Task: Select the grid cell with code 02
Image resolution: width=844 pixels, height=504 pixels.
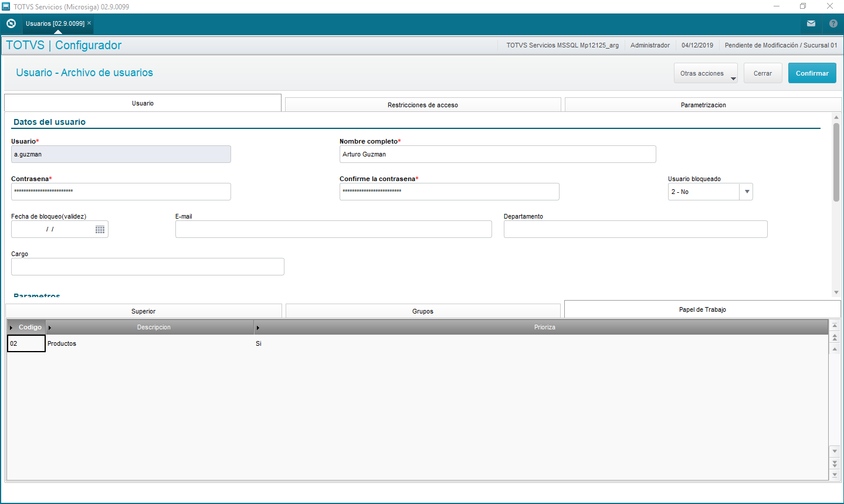Action: click(x=26, y=343)
